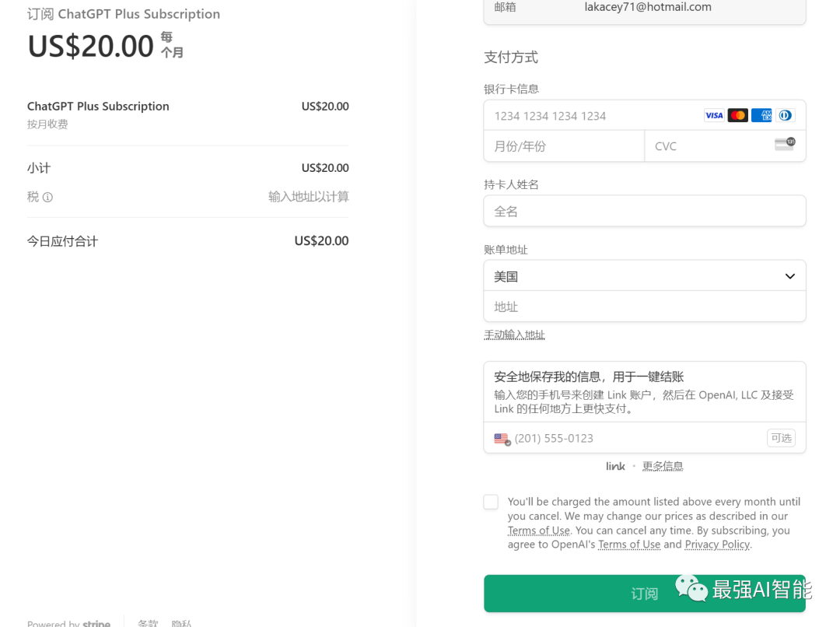
Task: Click the 全名 cardholder name field
Action: (x=645, y=212)
